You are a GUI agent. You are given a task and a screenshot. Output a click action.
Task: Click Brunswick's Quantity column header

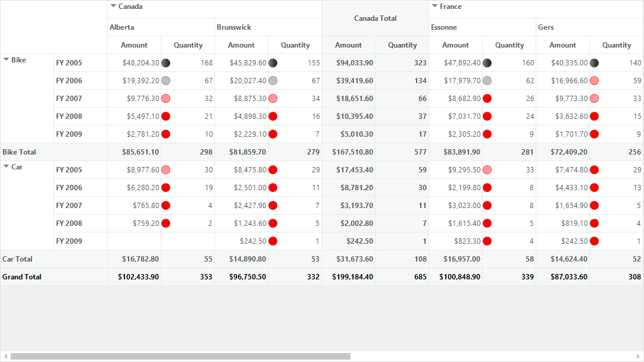pos(295,45)
